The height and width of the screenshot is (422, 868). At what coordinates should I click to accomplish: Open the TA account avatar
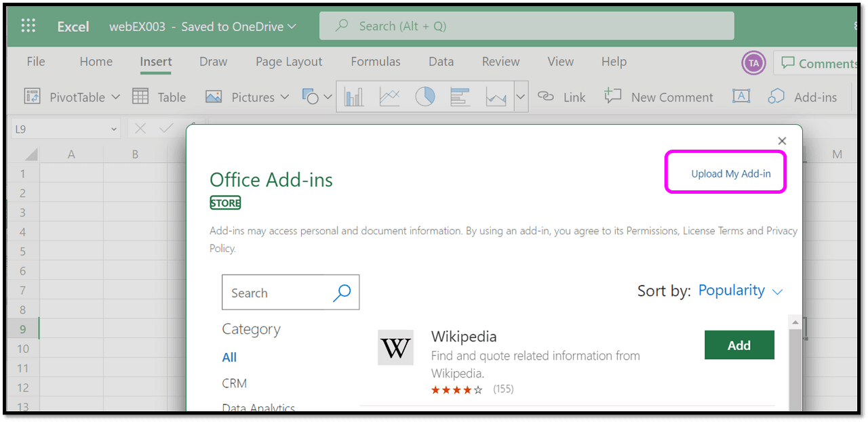753,64
